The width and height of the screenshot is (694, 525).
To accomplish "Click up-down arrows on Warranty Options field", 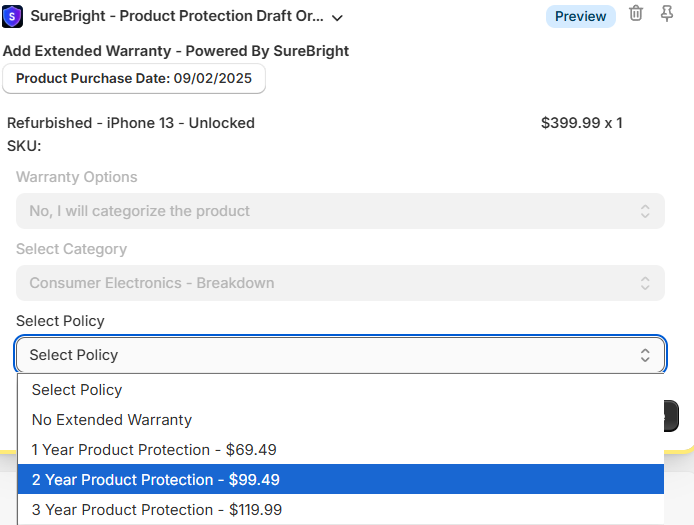I will coord(645,211).
